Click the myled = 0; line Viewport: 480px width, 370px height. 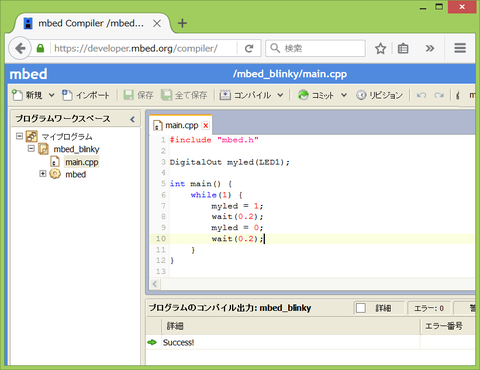point(237,228)
